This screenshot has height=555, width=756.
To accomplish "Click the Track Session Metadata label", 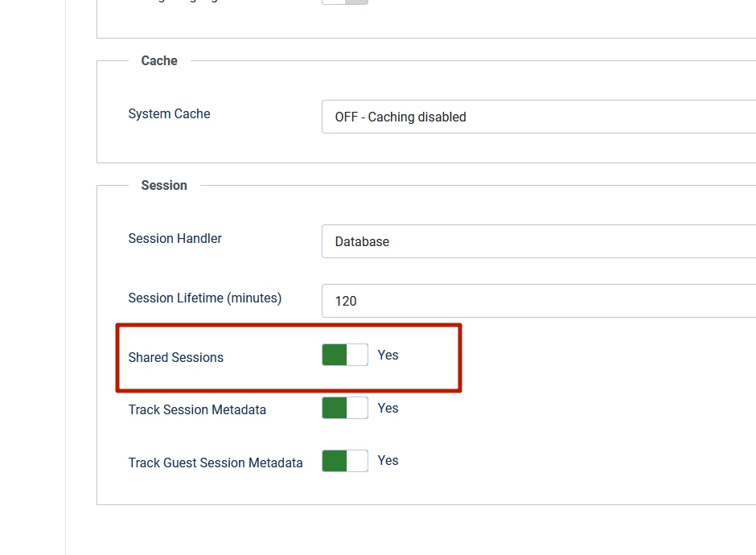I will pyautogui.click(x=197, y=410).
